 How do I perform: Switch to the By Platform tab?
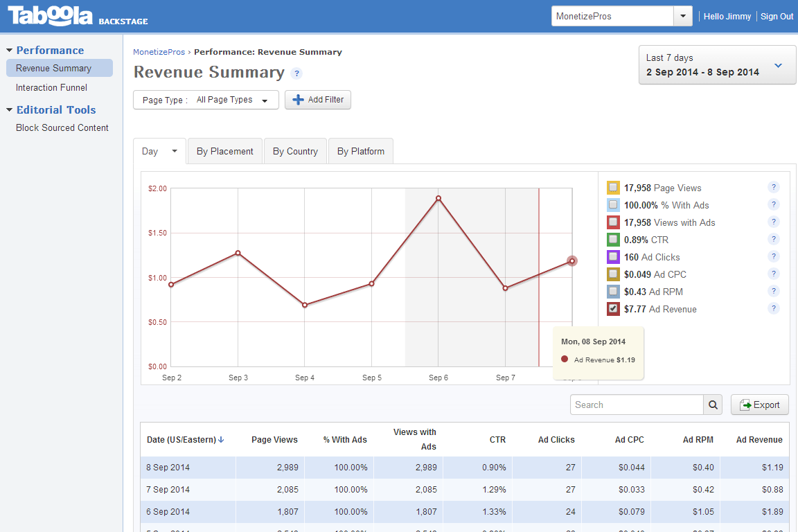pos(361,151)
